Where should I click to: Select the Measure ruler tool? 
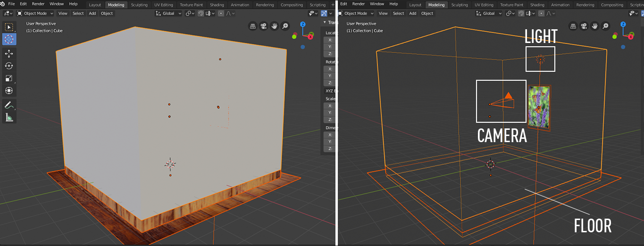(x=9, y=118)
